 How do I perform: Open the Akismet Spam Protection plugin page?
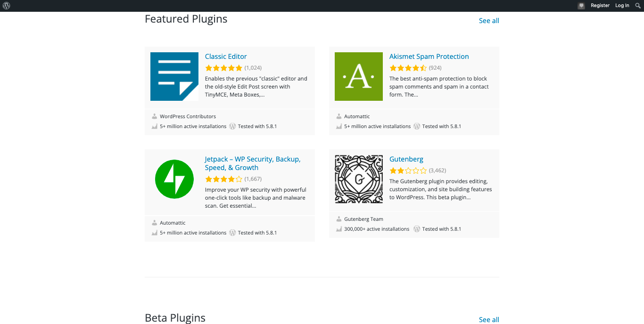pos(429,56)
